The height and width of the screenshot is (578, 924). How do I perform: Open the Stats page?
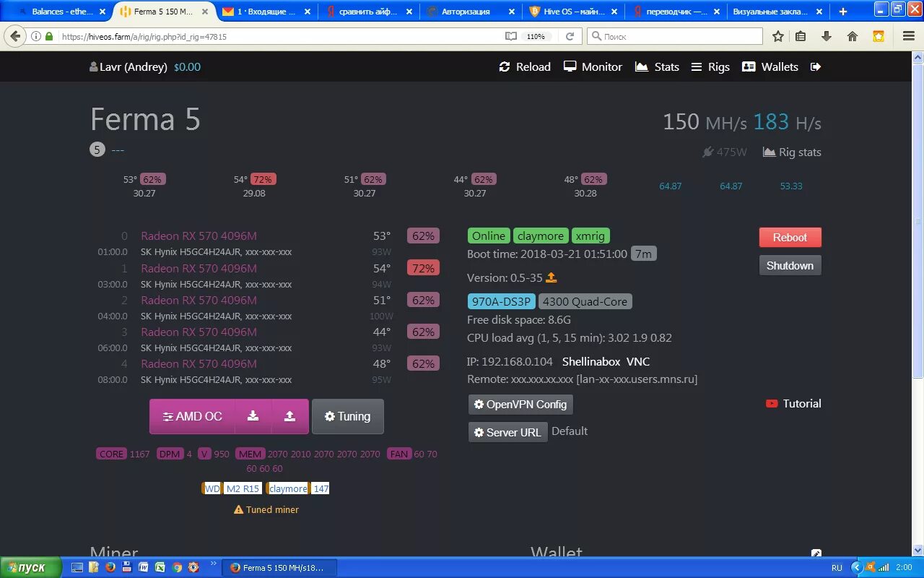(657, 66)
